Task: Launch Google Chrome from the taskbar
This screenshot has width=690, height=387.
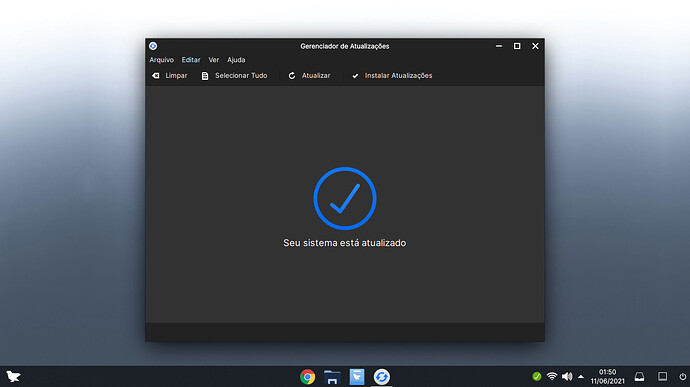Action: 308,377
